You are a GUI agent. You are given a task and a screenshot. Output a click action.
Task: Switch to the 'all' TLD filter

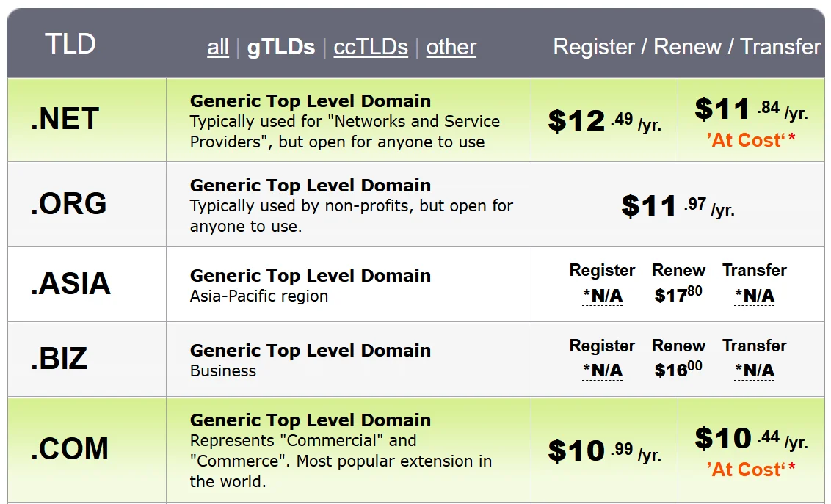click(x=218, y=48)
